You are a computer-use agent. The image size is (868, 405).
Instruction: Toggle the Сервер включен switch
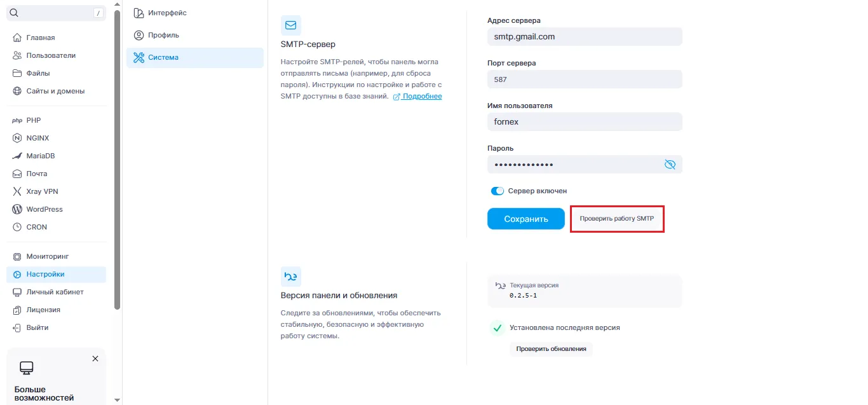(x=498, y=191)
